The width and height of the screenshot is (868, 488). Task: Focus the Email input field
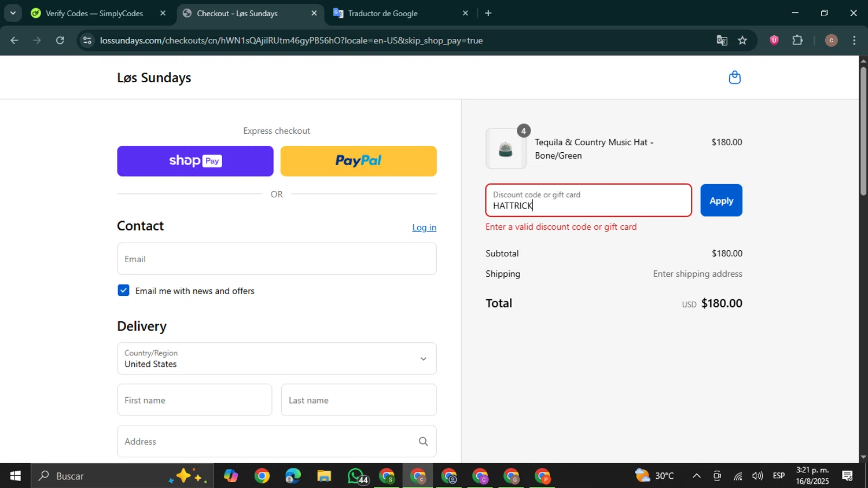tap(277, 259)
